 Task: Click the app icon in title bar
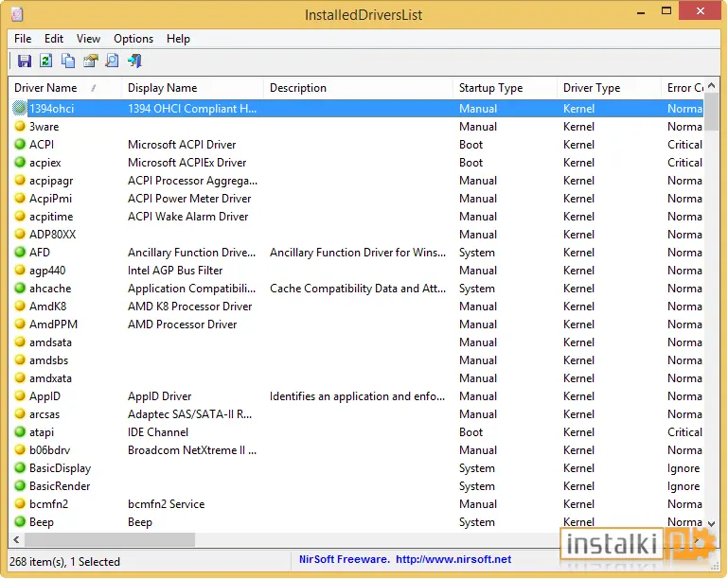(17, 14)
